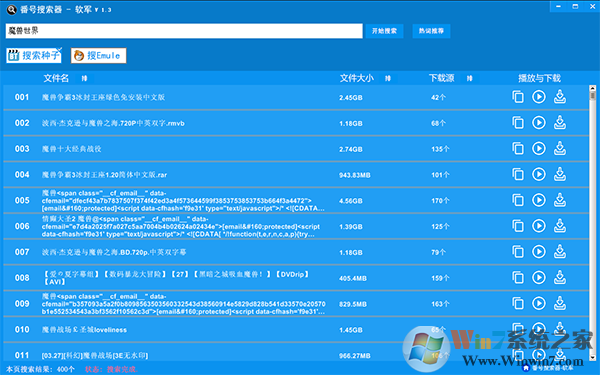Play result row 008 DVDrip entry

tap(539, 277)
